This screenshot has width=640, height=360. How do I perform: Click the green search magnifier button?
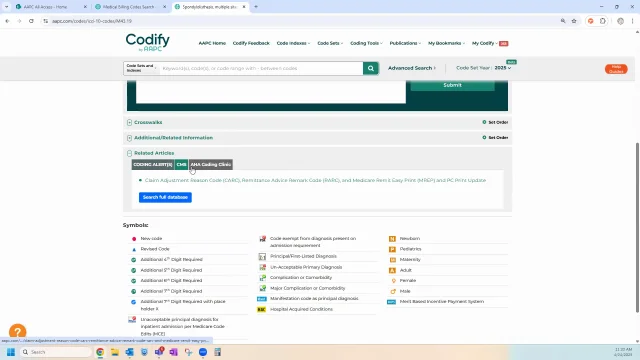click(371, 68)
